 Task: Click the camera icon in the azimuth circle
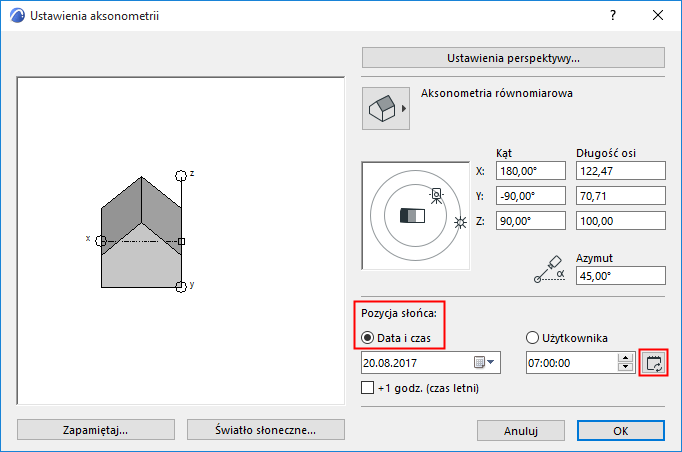pyautogui.click(x=437, y=195)
